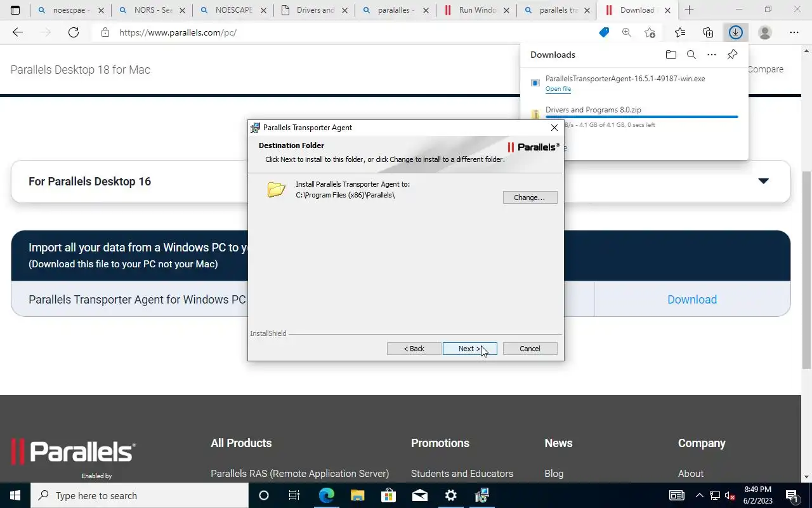Open the Windows Start menu

click(x=15, y=495)
